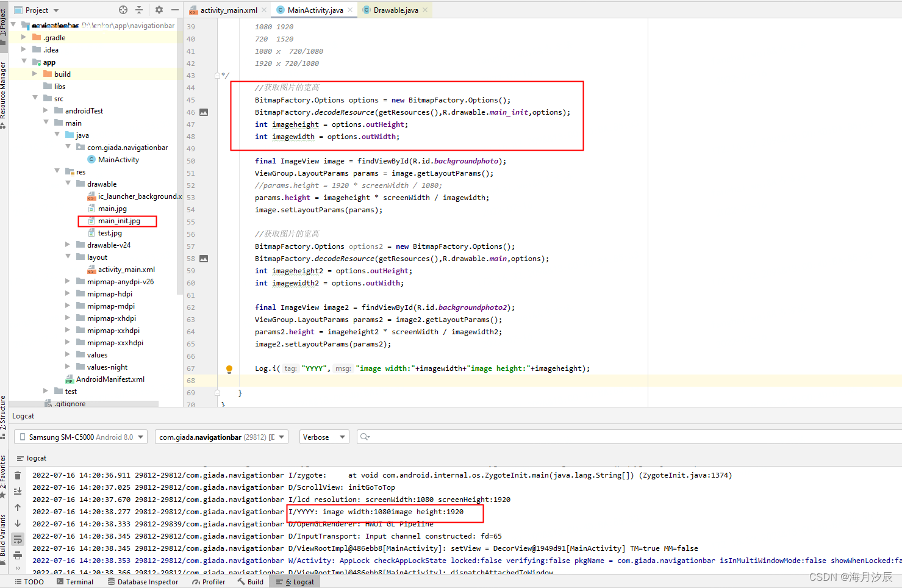This screenshot has width=902, height=588.
Task: Expand the .idea folder
Action: pos(24,50)
